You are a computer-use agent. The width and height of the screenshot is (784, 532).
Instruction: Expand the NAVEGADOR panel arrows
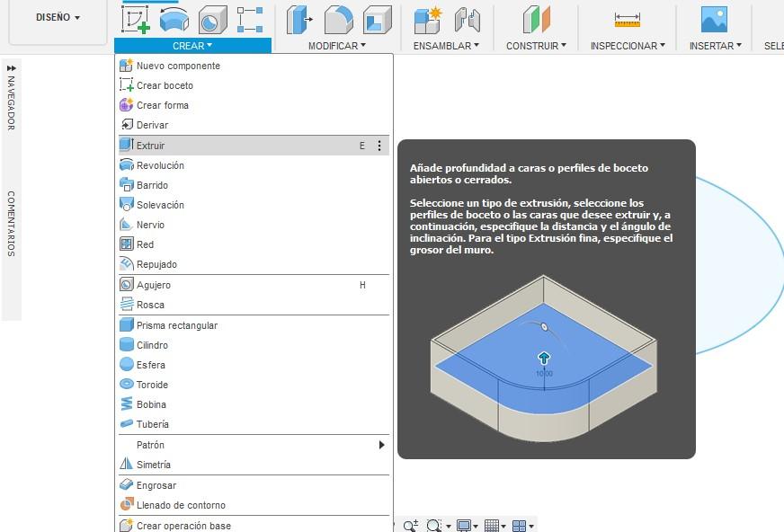11,68
